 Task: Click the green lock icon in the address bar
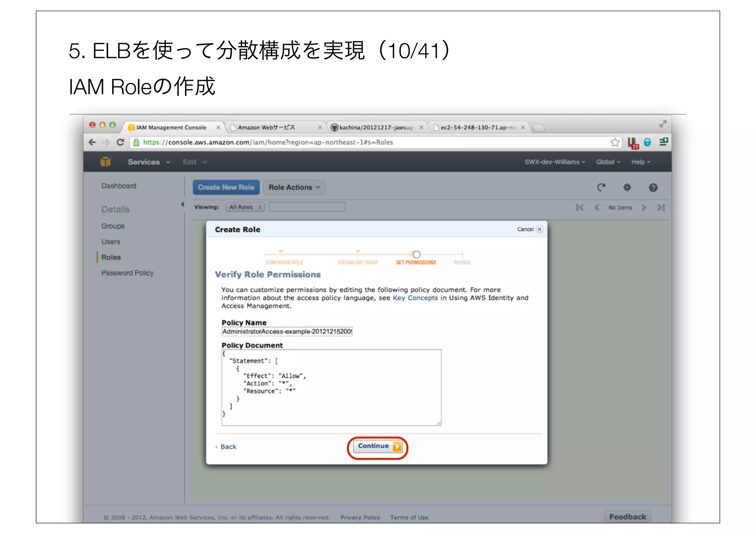[136, 142]
